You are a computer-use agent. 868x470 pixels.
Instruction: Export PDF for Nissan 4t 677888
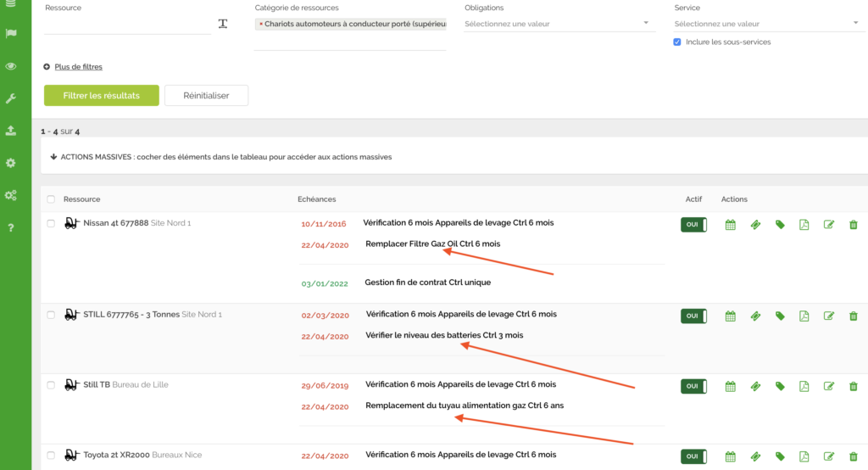pyautogui.click(x=804, y=225)
